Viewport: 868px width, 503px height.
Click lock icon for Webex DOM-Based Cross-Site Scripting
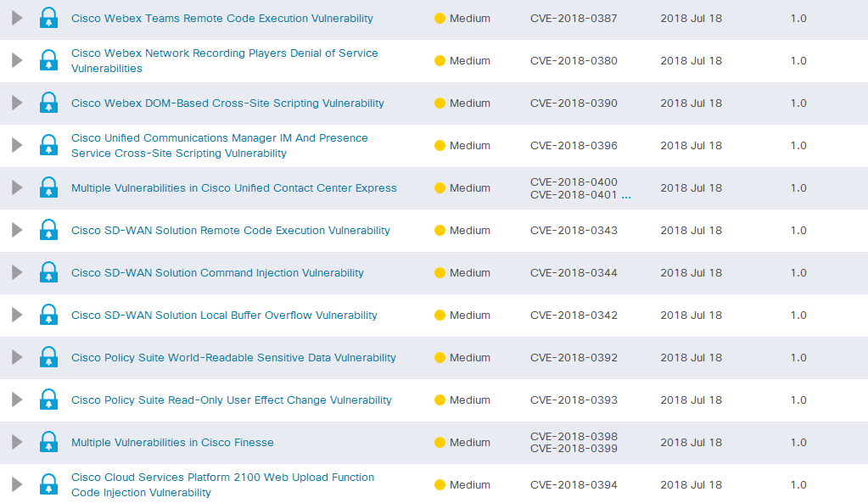(49, 103)
